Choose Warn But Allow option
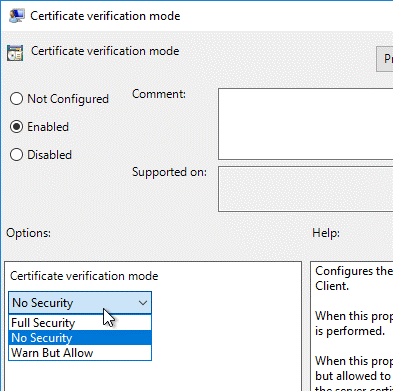393x391 pixels. coord(80,353)
